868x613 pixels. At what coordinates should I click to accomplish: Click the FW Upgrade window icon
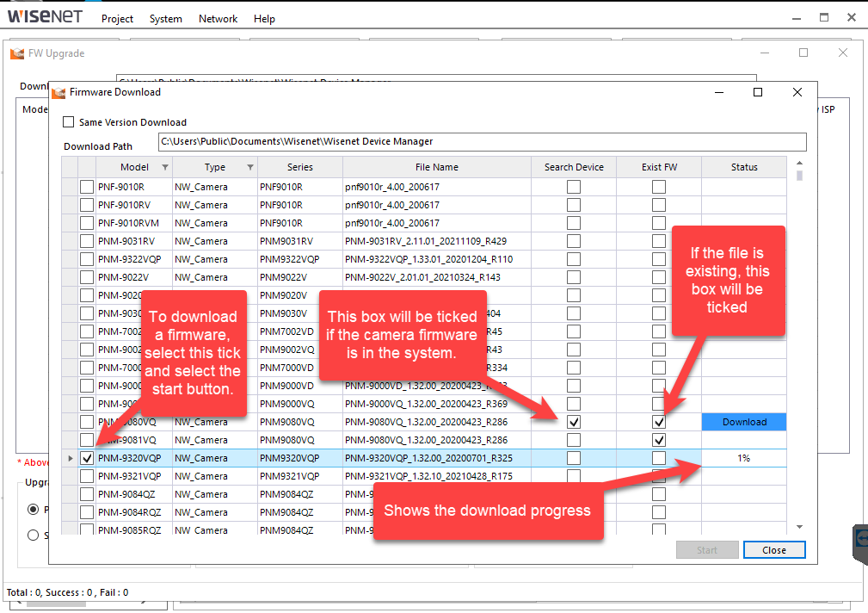coord(17,53)
